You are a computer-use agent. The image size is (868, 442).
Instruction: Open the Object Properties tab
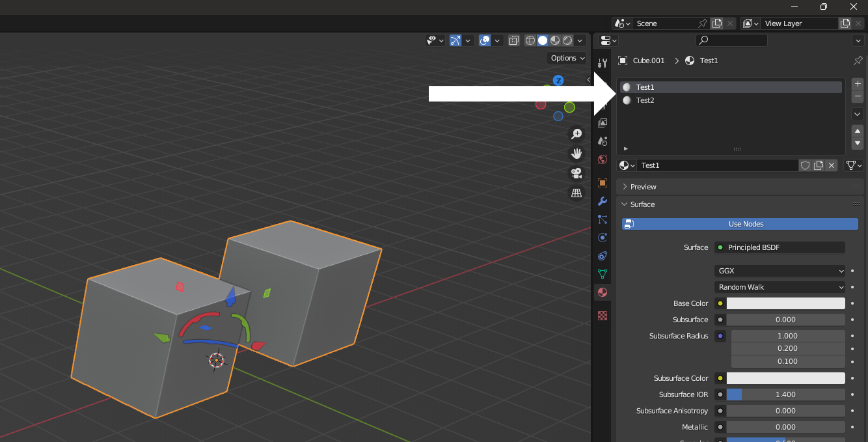[602, 183]
